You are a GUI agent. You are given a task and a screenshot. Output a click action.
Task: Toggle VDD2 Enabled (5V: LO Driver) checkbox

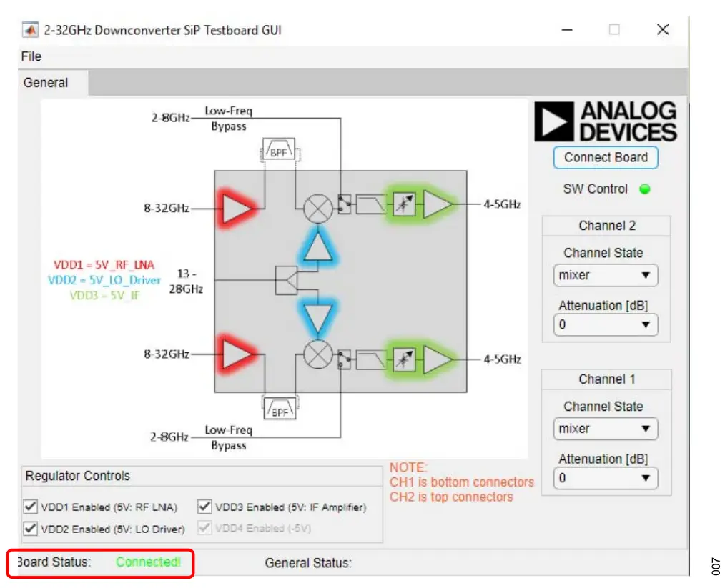pyautogui.click(x=30, y=529)
